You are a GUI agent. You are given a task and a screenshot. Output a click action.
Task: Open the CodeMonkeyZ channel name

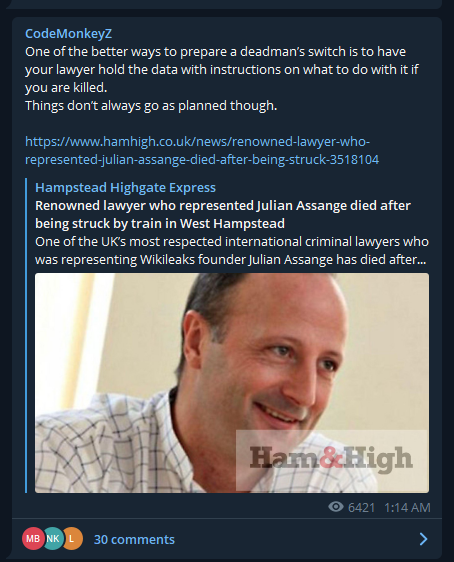tap(68, 34)
